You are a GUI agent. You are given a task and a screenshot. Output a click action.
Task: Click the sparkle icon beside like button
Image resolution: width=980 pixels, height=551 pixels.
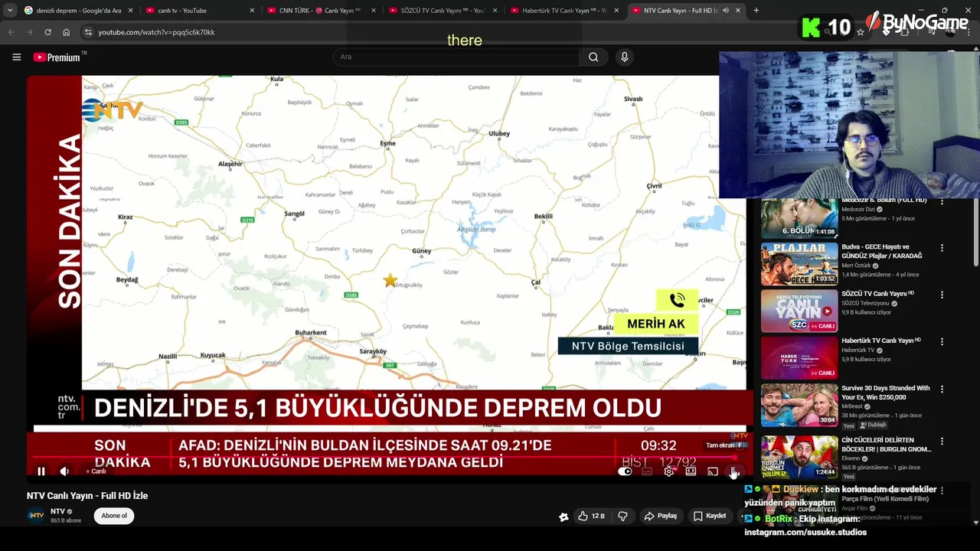pos(563,517)
